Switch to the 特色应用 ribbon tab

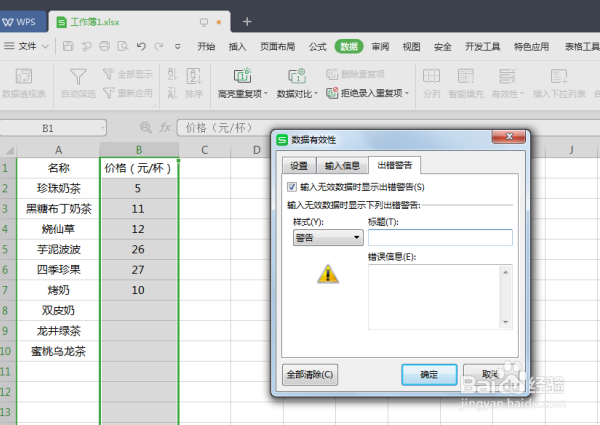coord(532,47)
